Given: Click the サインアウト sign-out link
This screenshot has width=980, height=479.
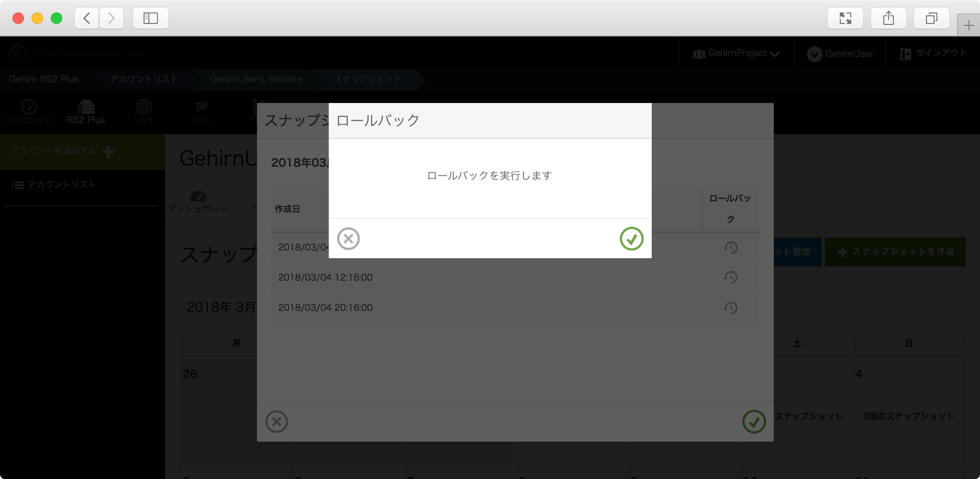Looking at the screenshot, I should [933, 54].
